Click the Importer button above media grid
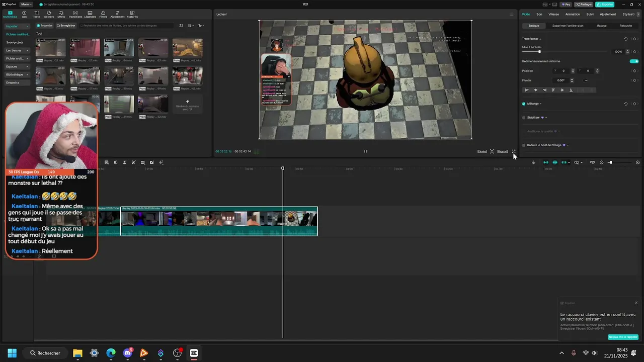The height and width of the screenshot is (362, 644). click(45, 25)
